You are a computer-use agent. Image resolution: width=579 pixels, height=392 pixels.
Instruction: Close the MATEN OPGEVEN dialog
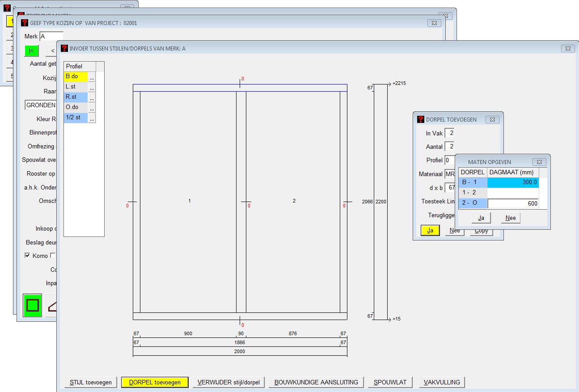tap(539, 162)
